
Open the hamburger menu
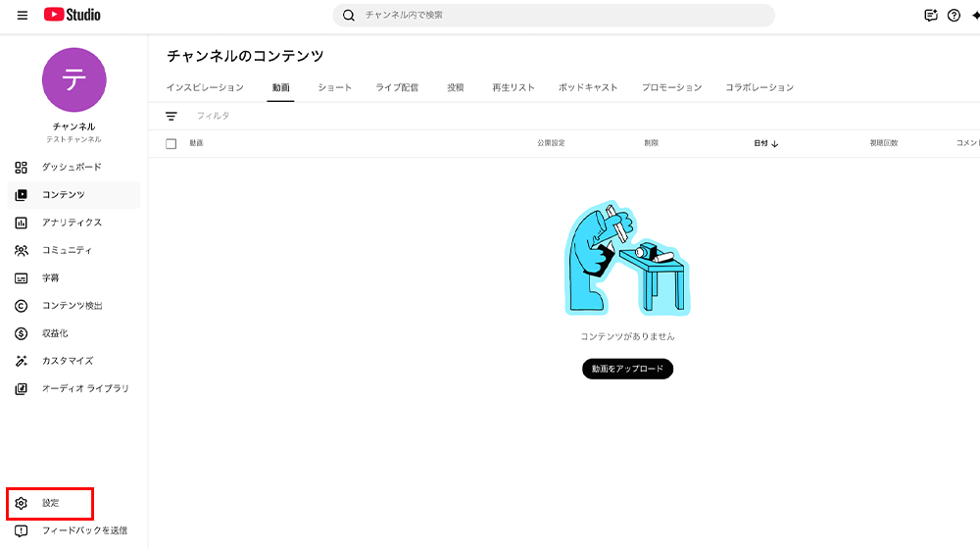click(x=22, y=15)
